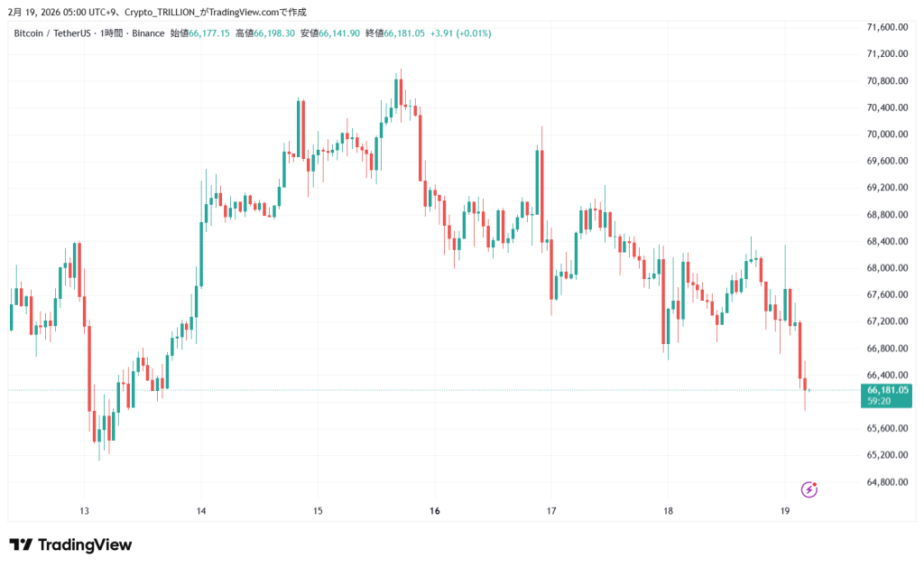Click date 19 on the time axis
This screenshot has height=568, width=924.
pyautogui.click(x=785, y=511)
